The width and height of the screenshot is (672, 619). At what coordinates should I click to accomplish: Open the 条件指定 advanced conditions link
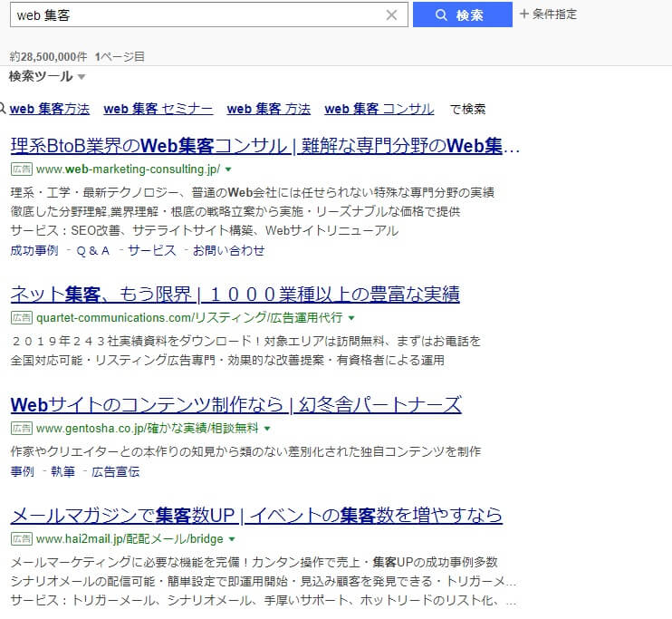(x=548, y=15)
